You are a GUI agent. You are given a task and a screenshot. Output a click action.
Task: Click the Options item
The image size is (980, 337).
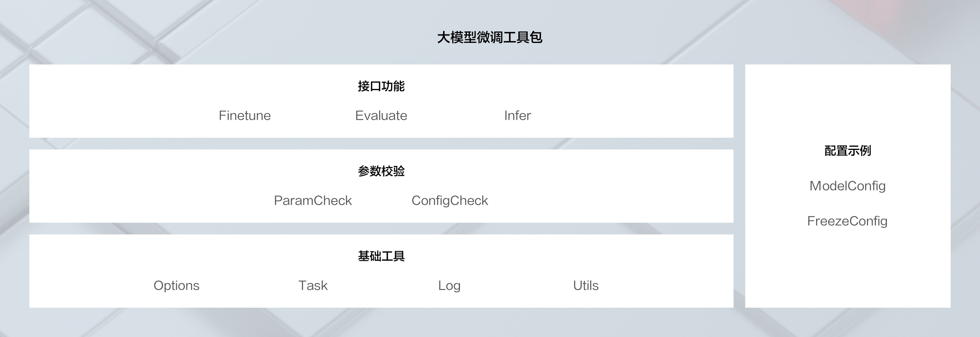point(176,286)
